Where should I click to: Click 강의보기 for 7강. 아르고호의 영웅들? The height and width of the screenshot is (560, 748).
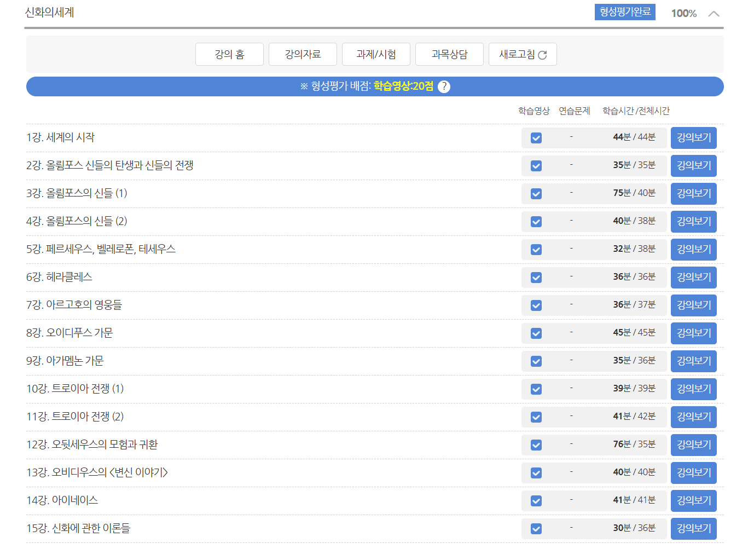pyautogui.click(x=694, y=305)
